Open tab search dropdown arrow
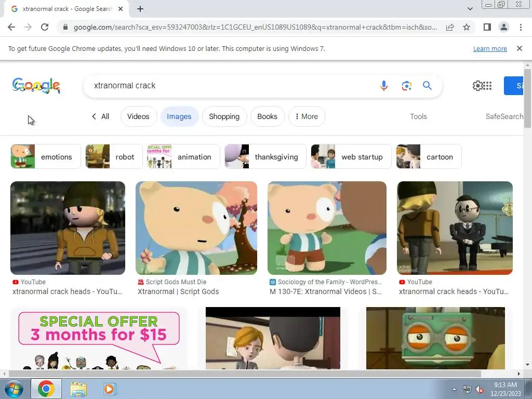The width and height of the screenshot is (532, 399). pos(470,9)
